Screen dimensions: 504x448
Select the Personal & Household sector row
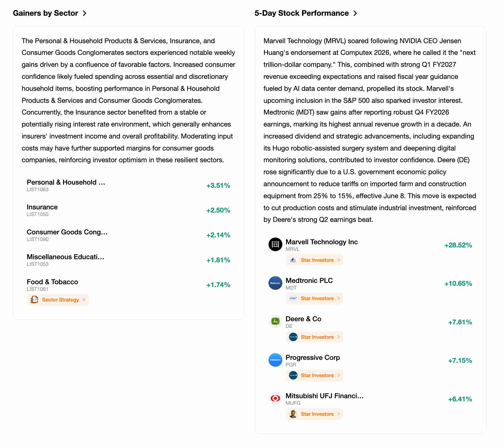pos(129,185)
